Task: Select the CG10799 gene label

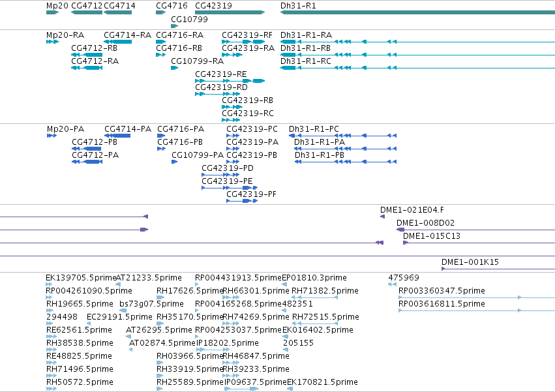Action: (189, 19)
